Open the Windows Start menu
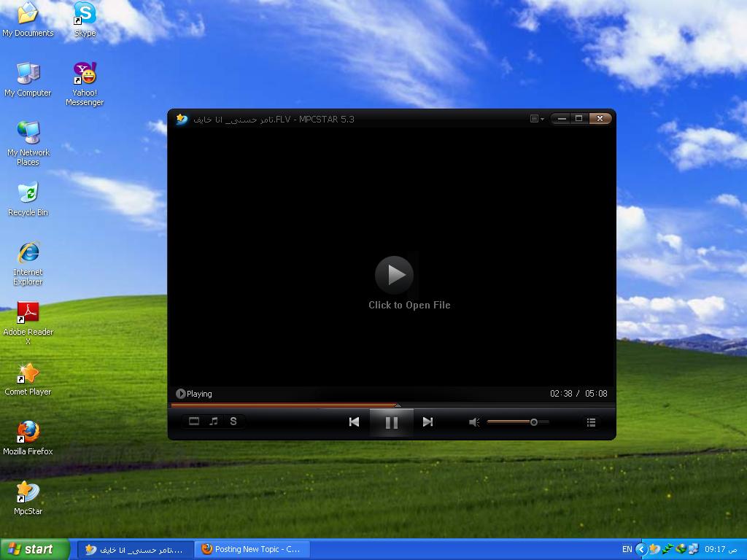 coord(35,550)
